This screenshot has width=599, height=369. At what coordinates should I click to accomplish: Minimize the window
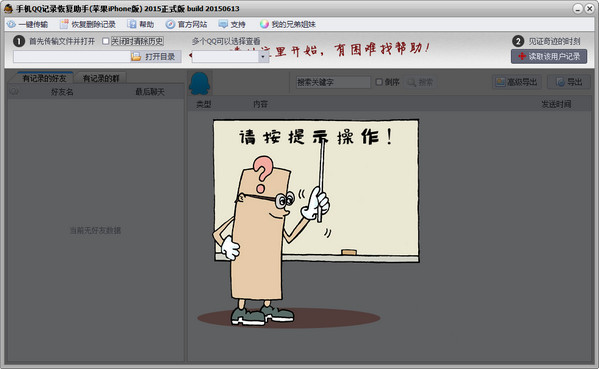click(x=578, y=8)
